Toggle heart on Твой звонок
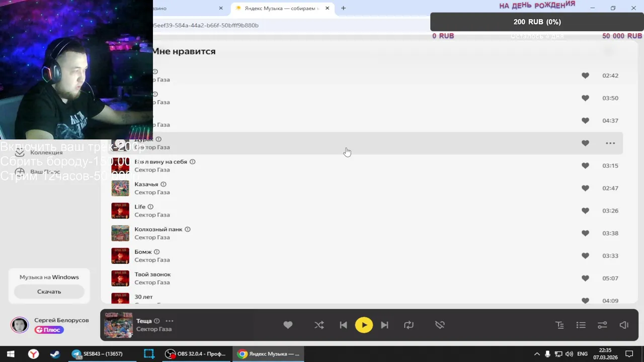Screen dimensions: 644x362 coord(585,278)
